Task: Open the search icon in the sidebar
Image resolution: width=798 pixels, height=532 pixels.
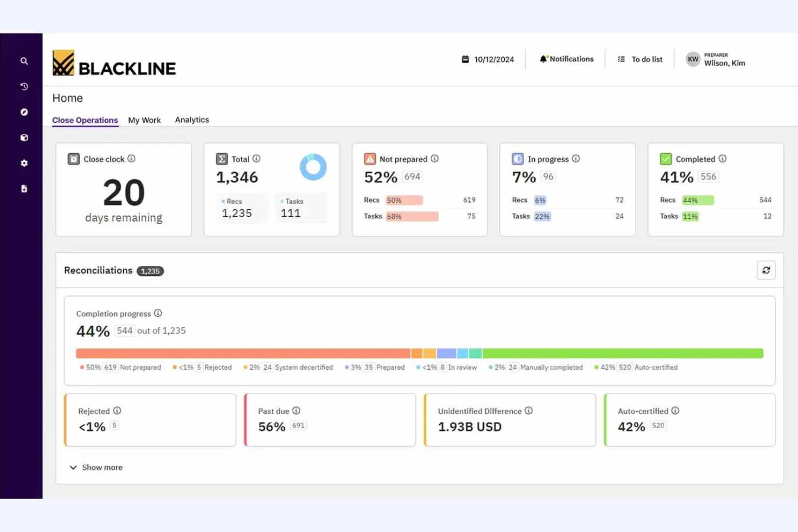Action: tap(23, 61)
